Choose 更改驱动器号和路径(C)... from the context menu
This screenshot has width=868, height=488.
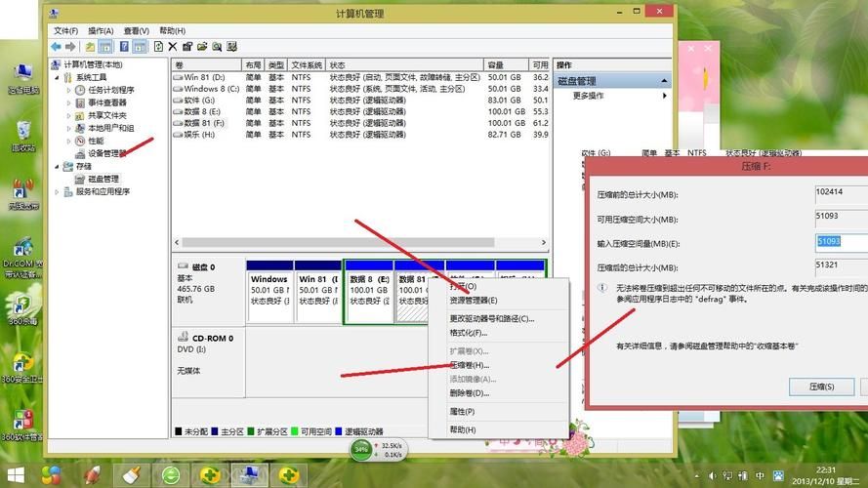click(x=498, y=319)
